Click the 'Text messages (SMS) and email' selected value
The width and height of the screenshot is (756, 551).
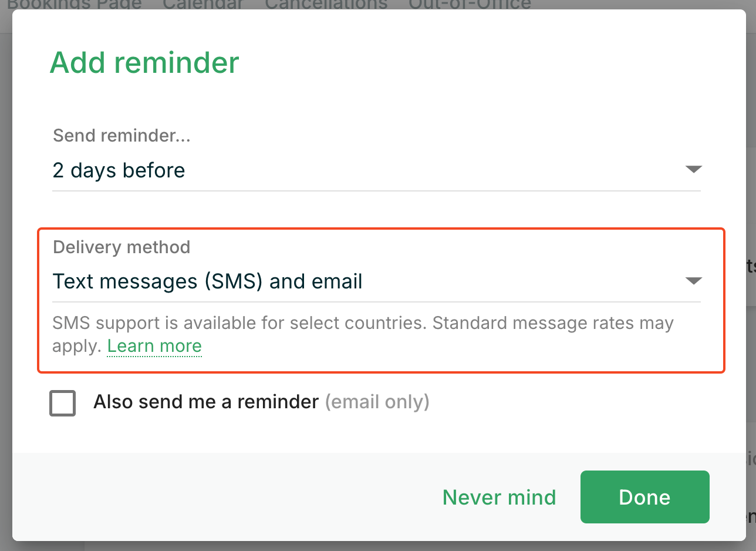click(x=208, y=282)
